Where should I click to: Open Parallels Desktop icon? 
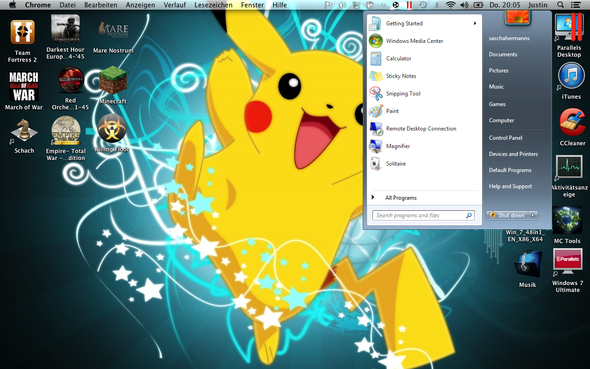coord(570,27)
